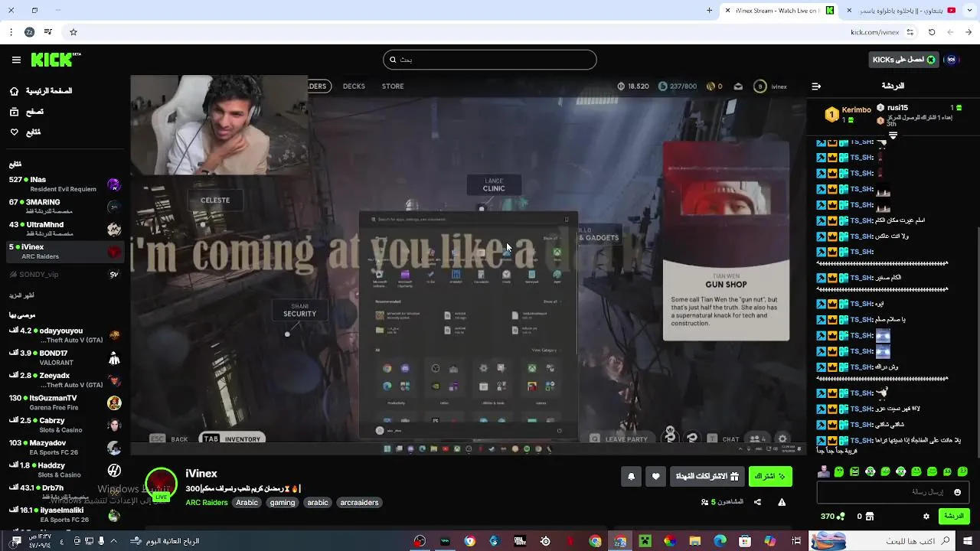
Task: Click the Windows Start button
Action: pos(969,541)
